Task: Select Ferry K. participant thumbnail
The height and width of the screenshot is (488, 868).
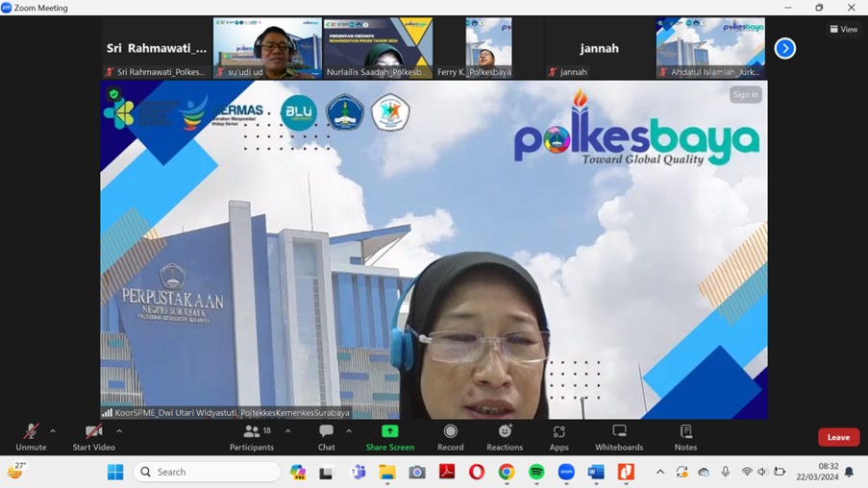Action: [489, 48]
